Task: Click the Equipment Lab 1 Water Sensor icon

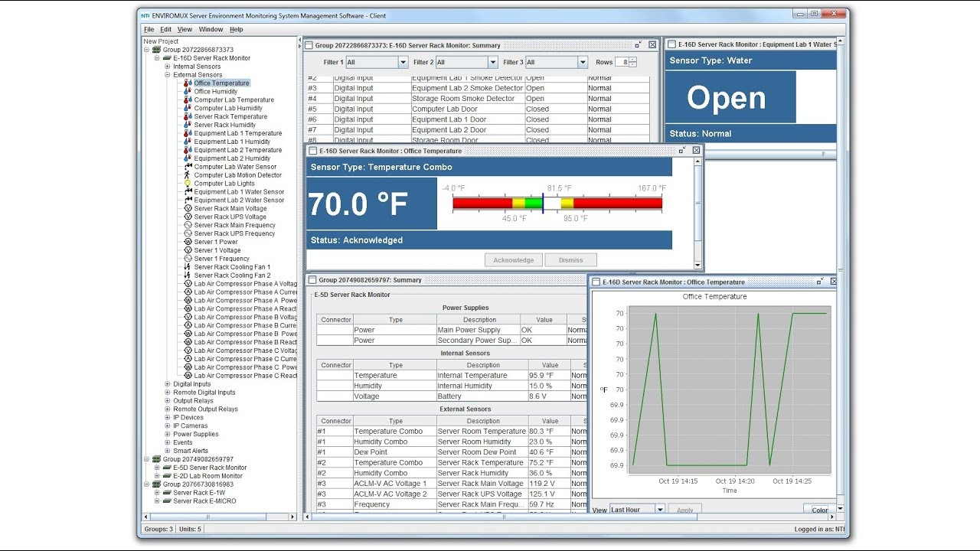Action: 188,192
